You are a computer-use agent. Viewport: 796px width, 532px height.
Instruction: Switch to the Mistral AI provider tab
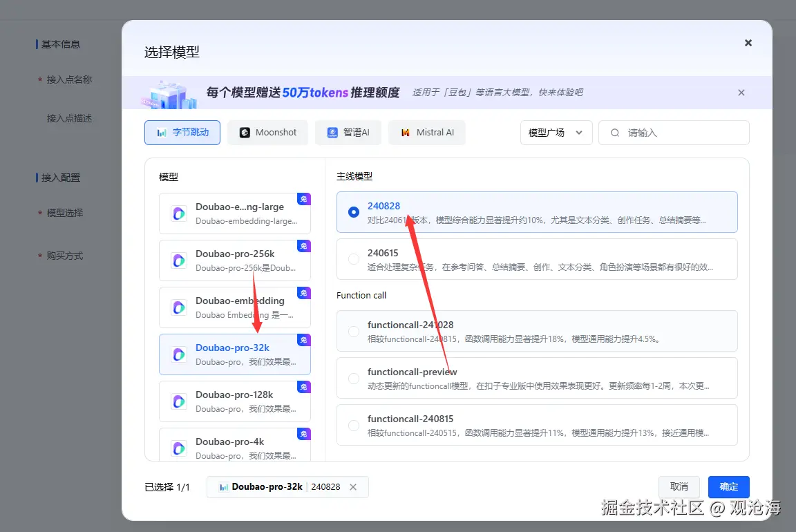[427, 133]
